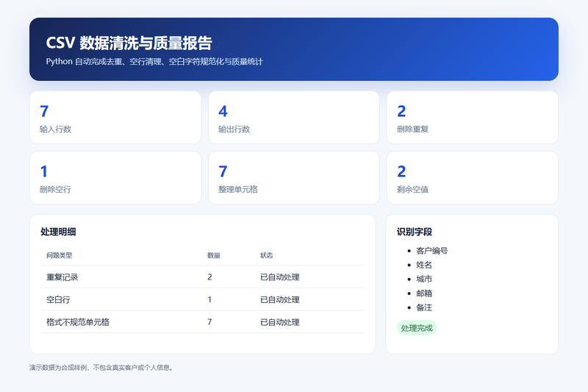The height and width of the screenshot is (392, 588).
Task: Click "已自动处理" in the 格式不规范单元格 row
Action: tap(280, 322)
